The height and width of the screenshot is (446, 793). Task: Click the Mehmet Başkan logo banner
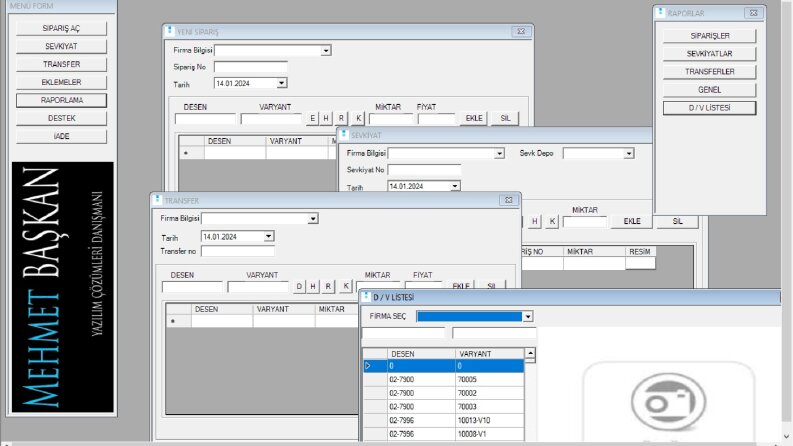(63, 287)
